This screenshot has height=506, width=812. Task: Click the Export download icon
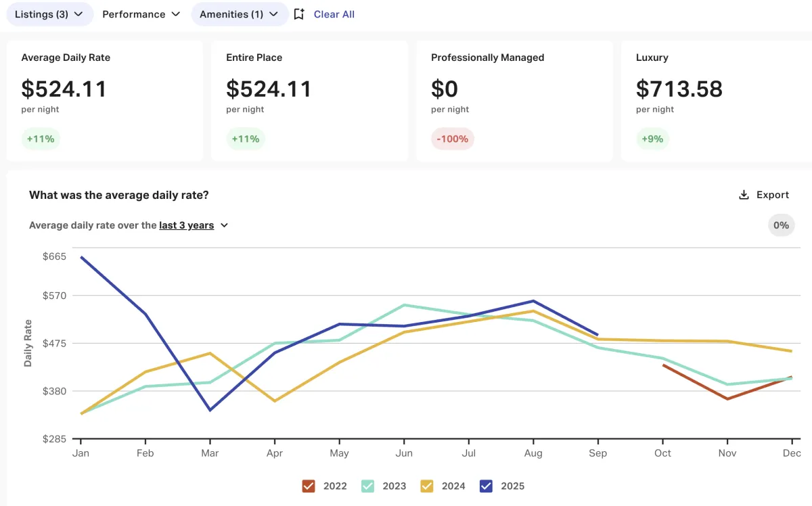[x=744, y=195]
